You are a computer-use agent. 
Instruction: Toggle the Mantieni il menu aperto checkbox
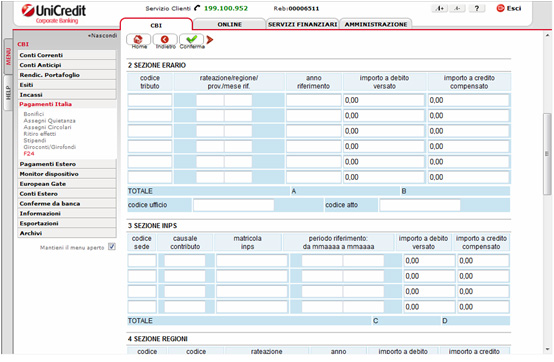[112, 247]
